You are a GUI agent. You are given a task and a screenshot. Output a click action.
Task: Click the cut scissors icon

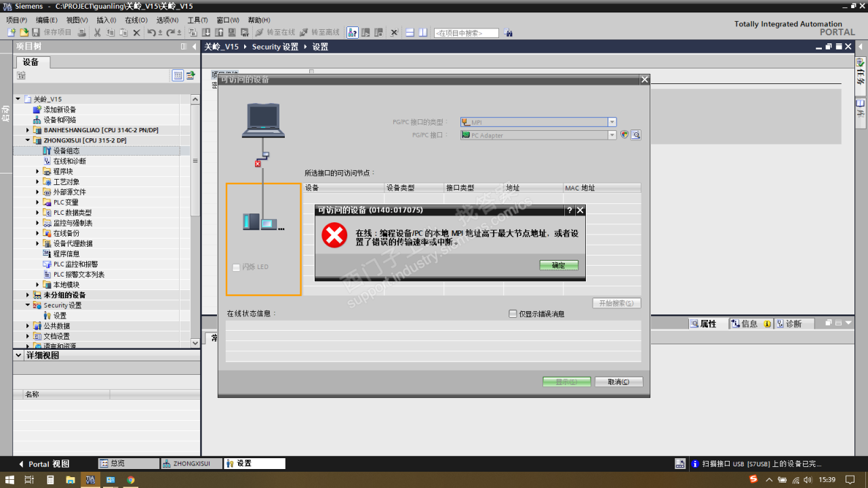(97, 33)
